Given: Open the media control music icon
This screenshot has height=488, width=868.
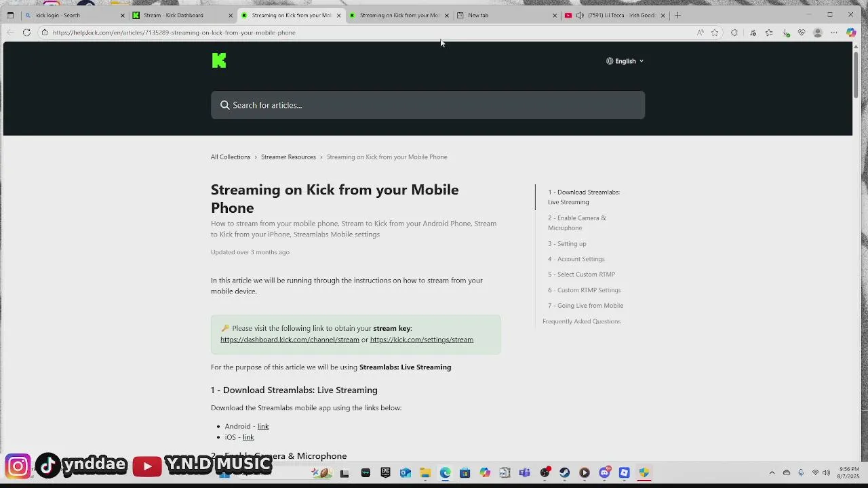Looking at the screenshot, I should pyautogui.click(x=753, y=33).
